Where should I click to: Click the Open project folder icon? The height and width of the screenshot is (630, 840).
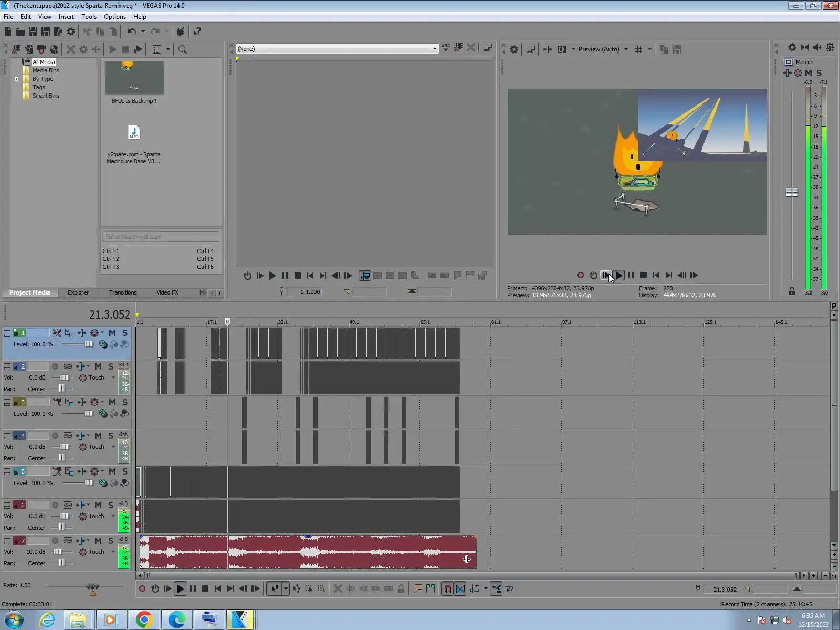(20, 31)
